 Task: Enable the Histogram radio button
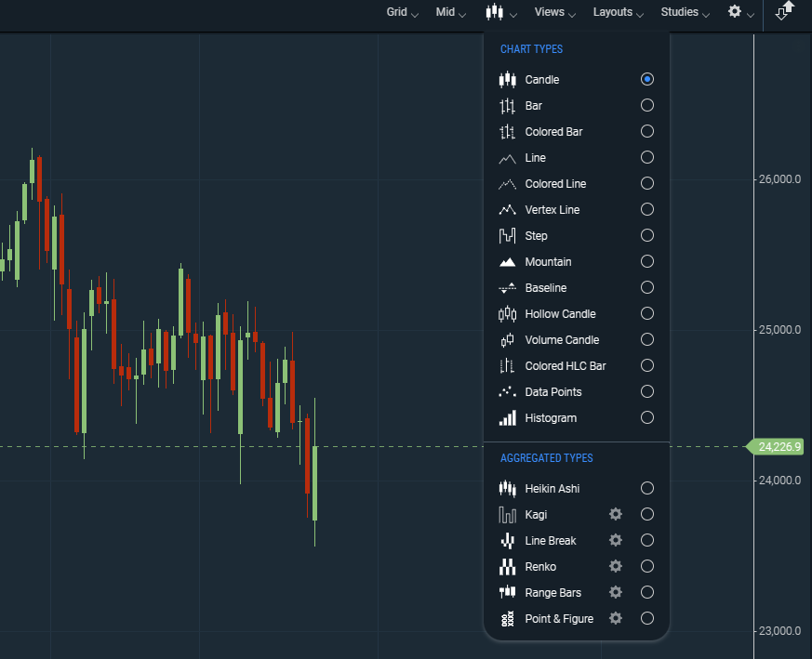tap(647, 418)
